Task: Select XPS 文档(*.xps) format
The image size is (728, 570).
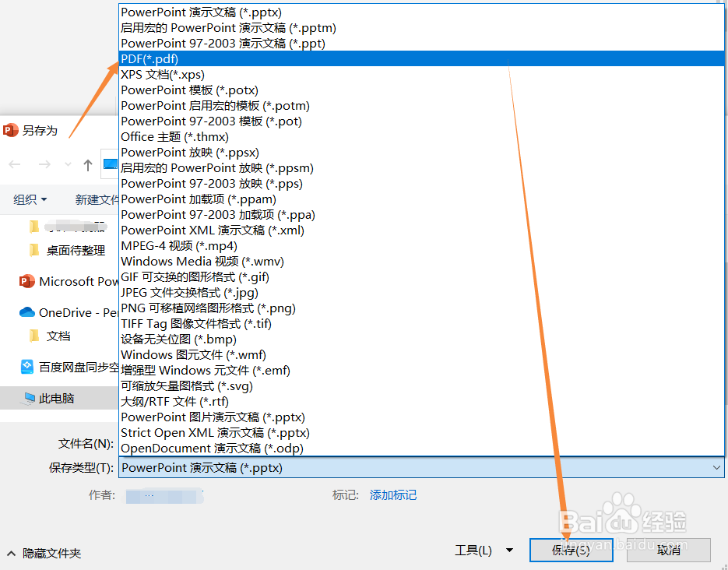Action: point(421,74)
